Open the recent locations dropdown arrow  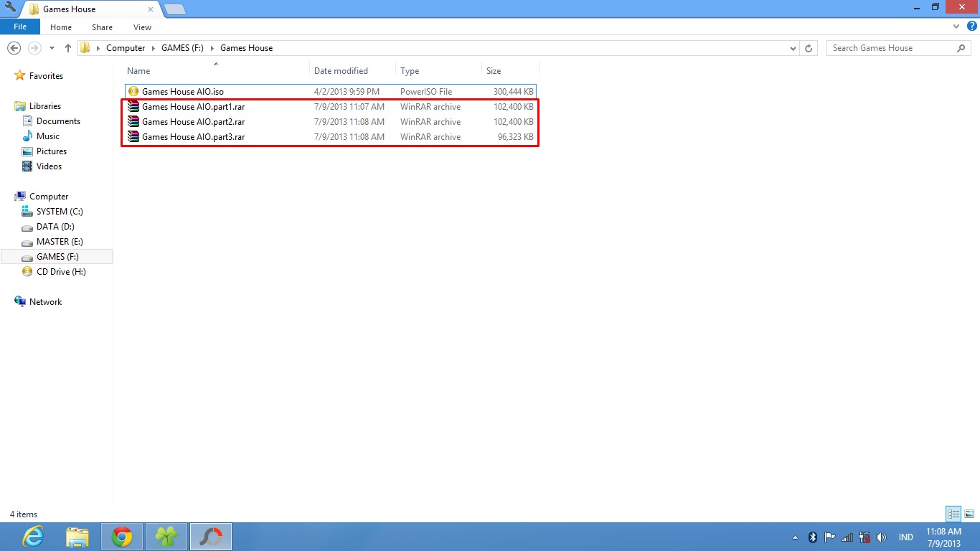52,48
